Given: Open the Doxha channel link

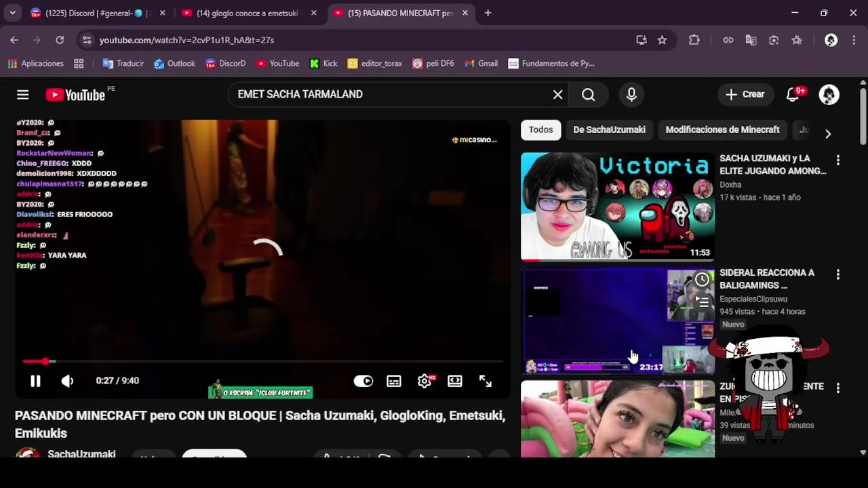Looking at the screenshot, I should [x=730, y=184].
